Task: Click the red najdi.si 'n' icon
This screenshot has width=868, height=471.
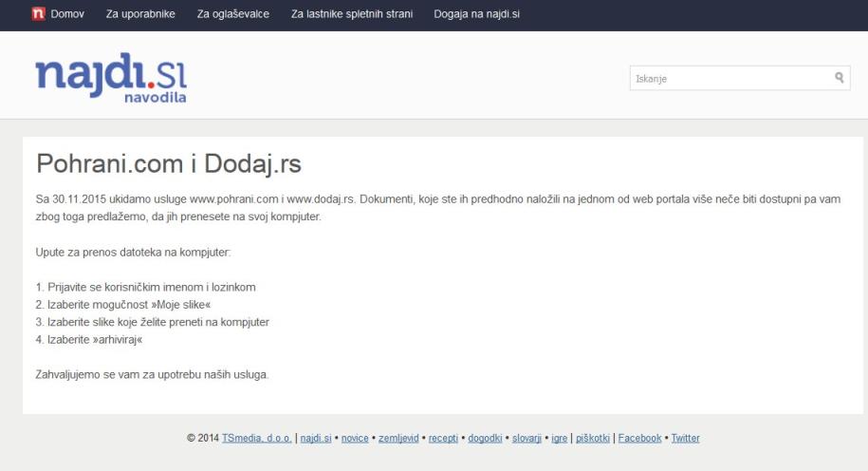Action: click(x=38, y=14)
